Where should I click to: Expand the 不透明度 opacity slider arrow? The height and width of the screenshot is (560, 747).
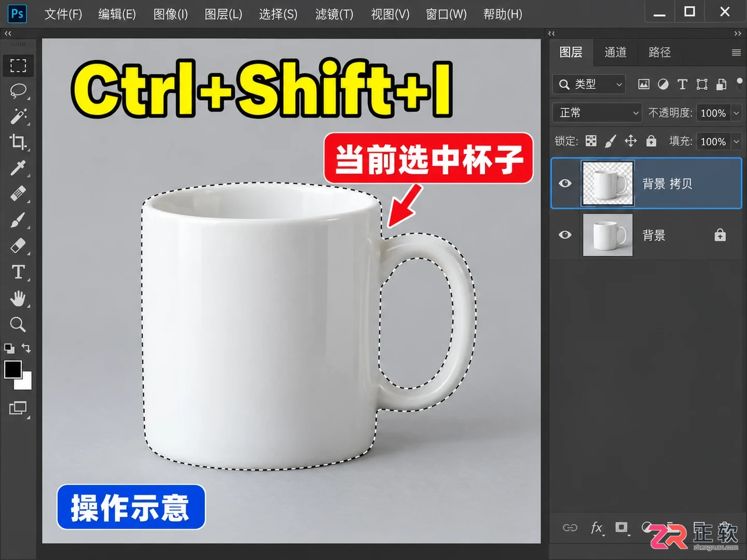(736, 113)
